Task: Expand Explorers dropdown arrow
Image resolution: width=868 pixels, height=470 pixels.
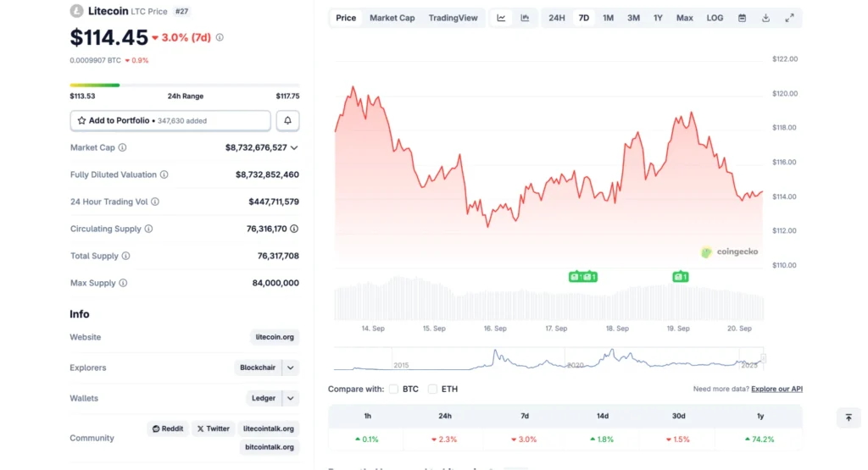Action: pyautogui.click(x=291, y=368)
